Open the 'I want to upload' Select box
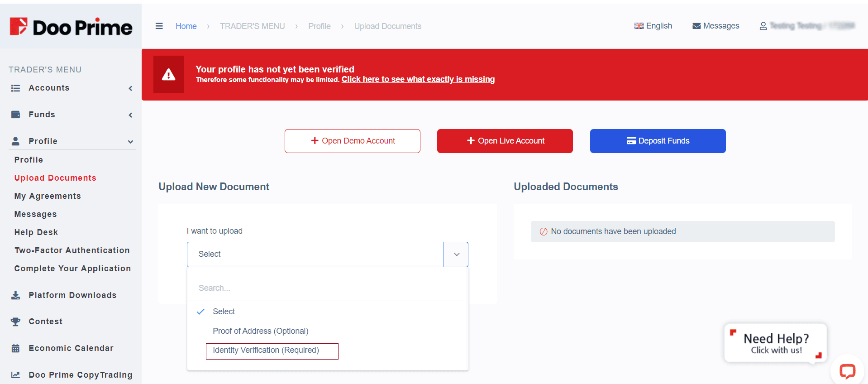This screenshot has width=868, height=384. (327, 254)
